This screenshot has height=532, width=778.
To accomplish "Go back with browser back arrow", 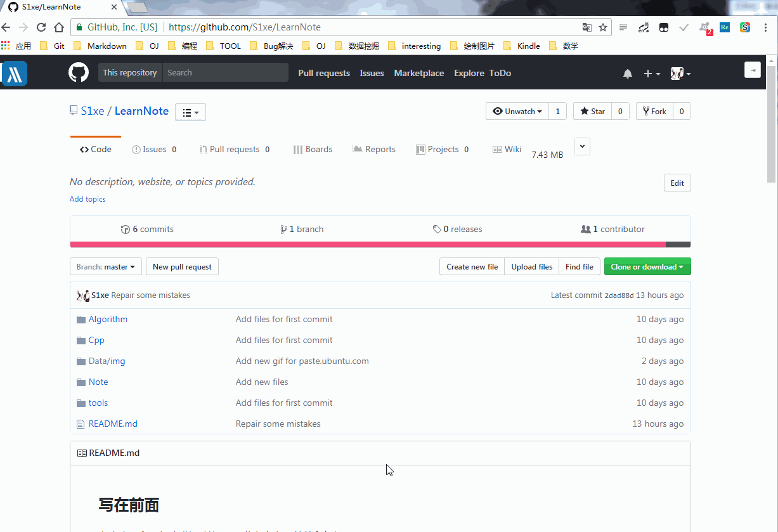I will 6,27.
